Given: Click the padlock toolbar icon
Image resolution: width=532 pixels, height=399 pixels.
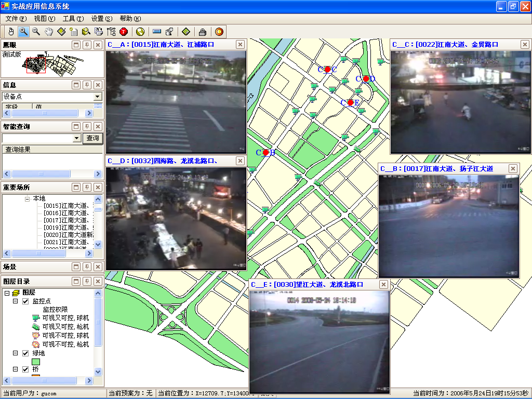Looking at the screenshot, I should [x=203, y=32].
